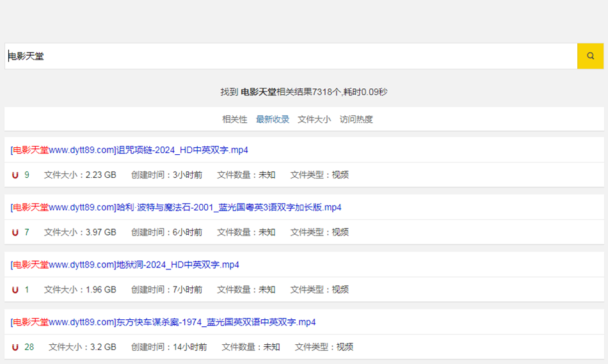The height and width of the screenshot is (364, 608).
Task: Open the 地狱洞-2024_HD中英双字.mp4 result
Action: [x=125, y=265]
